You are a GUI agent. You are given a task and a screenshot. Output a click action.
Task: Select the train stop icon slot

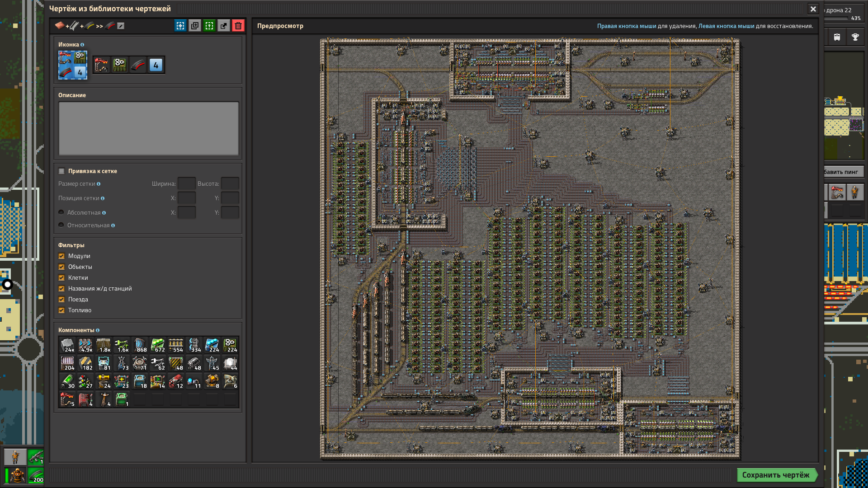click(102, 65)
